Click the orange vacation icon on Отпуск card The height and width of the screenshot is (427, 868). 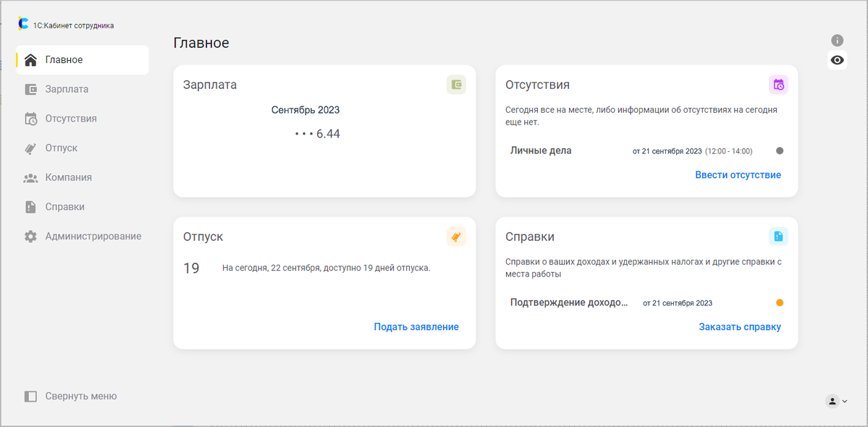[x=456, y=237]
